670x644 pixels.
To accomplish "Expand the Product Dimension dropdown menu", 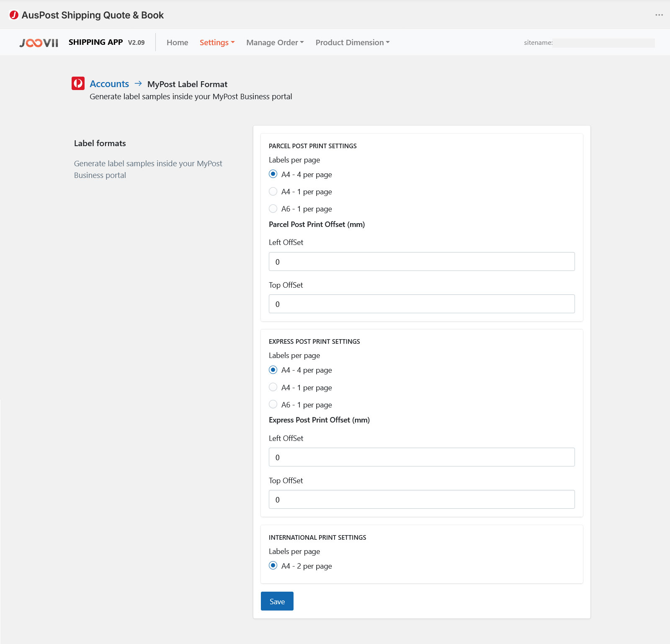I will (x=353, y=42).
